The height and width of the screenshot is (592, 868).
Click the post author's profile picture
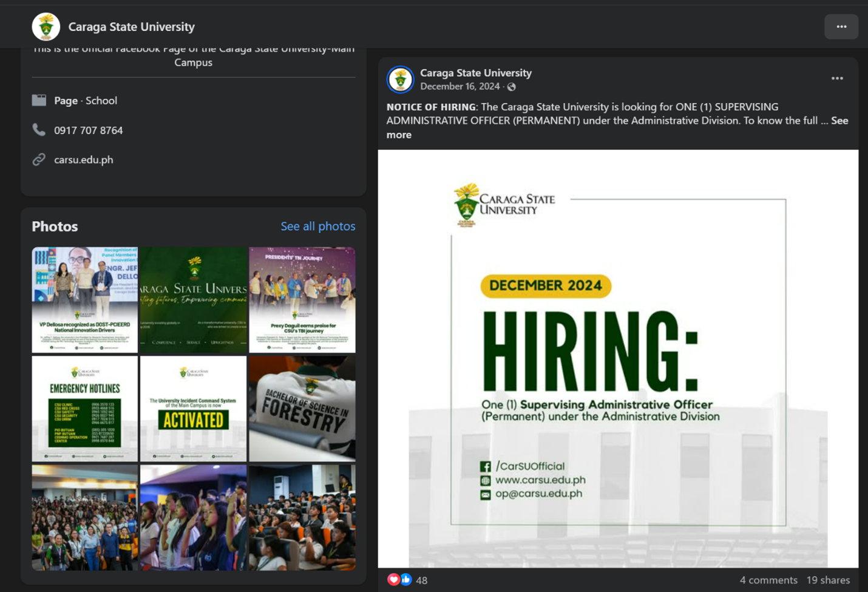pos(401,80)
